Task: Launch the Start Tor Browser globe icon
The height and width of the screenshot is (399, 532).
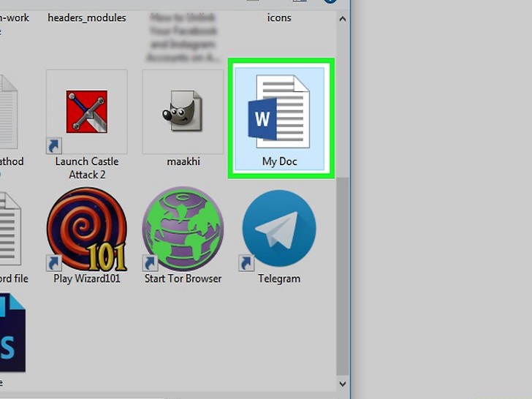Action: [x=183, y=228]
